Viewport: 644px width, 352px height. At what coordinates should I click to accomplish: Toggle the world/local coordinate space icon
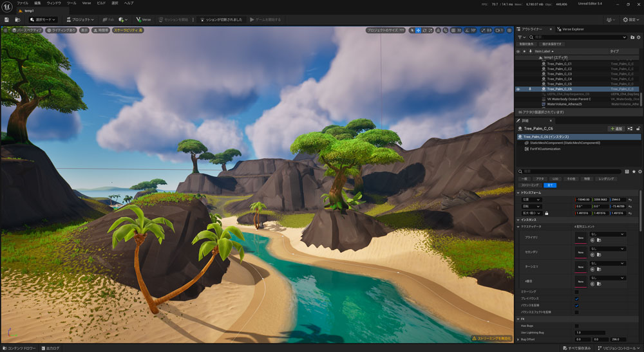coord(438,30)
